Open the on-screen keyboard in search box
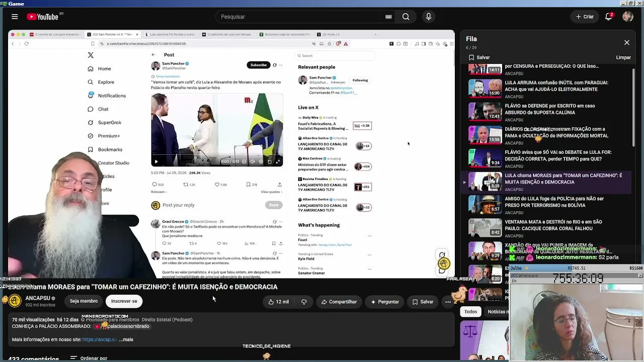This screenshot has height=362, width=644. pos(388,17)
